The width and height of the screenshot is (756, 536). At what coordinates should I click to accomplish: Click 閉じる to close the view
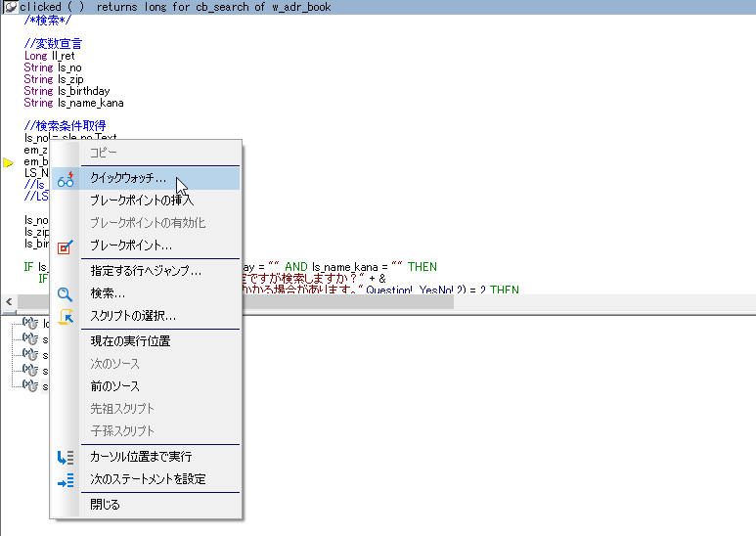tap(105, 505)
